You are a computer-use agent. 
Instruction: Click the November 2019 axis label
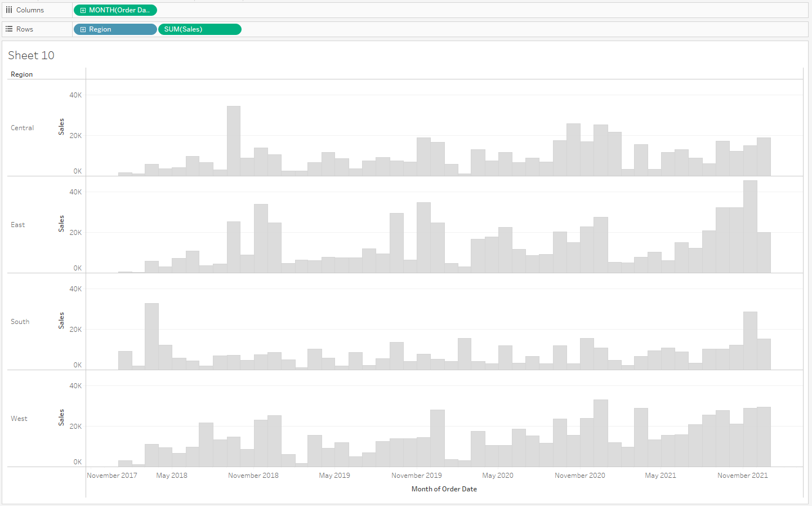click(417, 476)
